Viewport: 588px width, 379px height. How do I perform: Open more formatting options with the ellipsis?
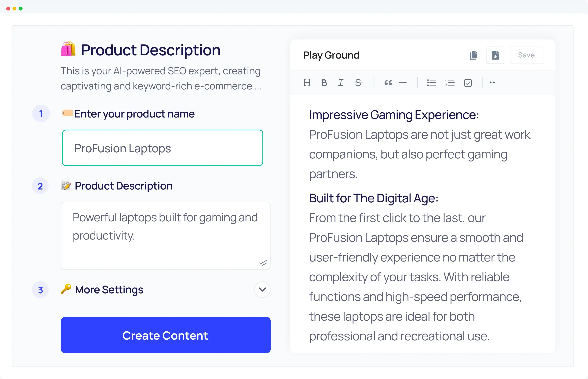pyautogui.click(x=492, y=83)
